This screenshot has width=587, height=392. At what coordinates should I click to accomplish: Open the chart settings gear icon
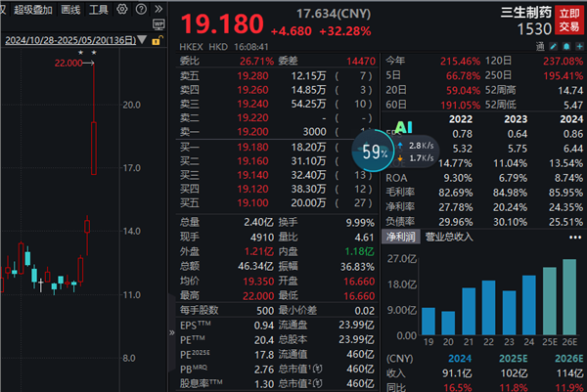(x=121, y=11)
